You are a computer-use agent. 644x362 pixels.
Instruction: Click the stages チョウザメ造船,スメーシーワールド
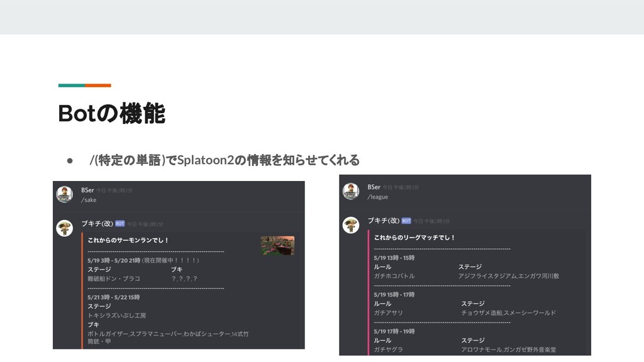pos(508,313)
